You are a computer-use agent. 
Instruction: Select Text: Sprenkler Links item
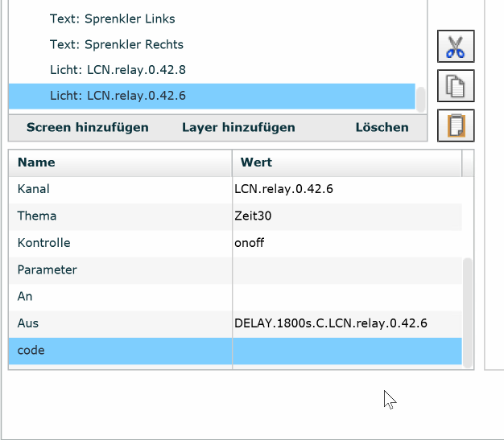pyautogui.click(x=112, y=19)
